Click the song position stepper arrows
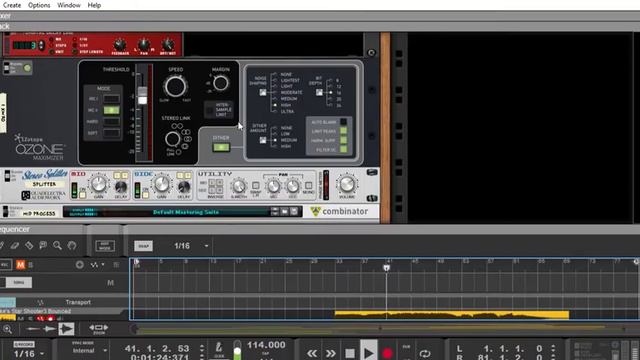 (202, 349)
